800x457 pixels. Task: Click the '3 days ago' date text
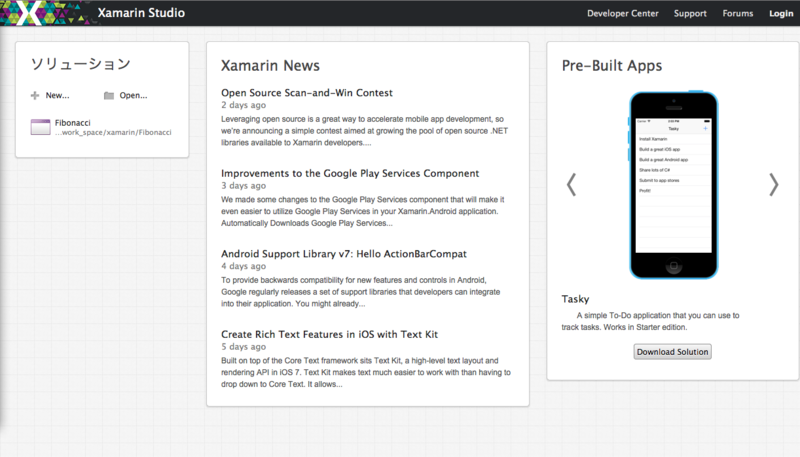243,186
